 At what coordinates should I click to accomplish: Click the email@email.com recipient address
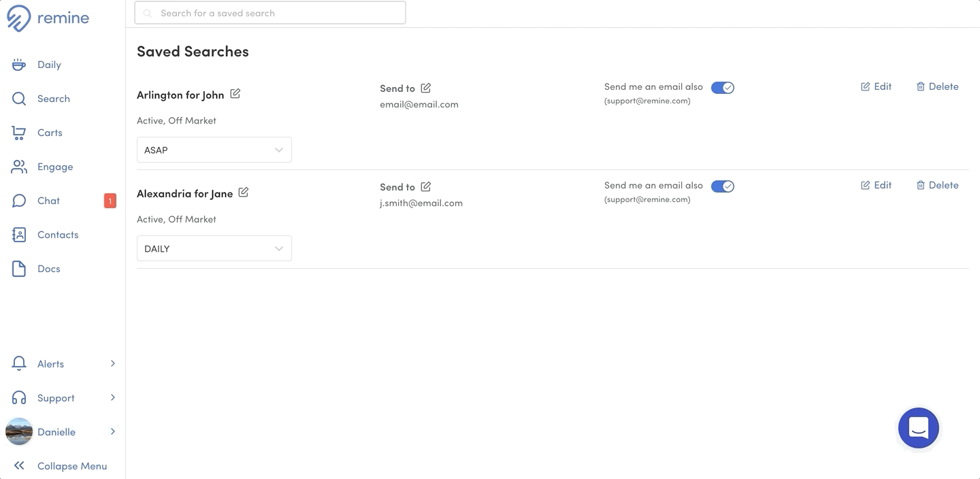coord(419,104)
